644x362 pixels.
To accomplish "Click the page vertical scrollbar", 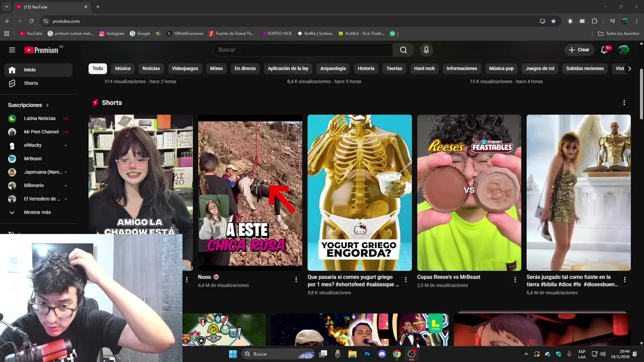I will click(641, 93).
